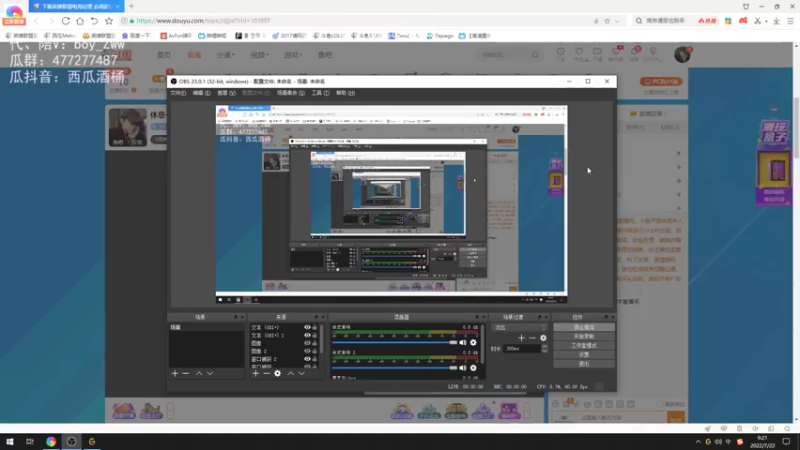The height and width of the screenshot is (450, 800).
Task: Toggle visibility of first text (GDI+) source
Action: [x=307, y=328]
